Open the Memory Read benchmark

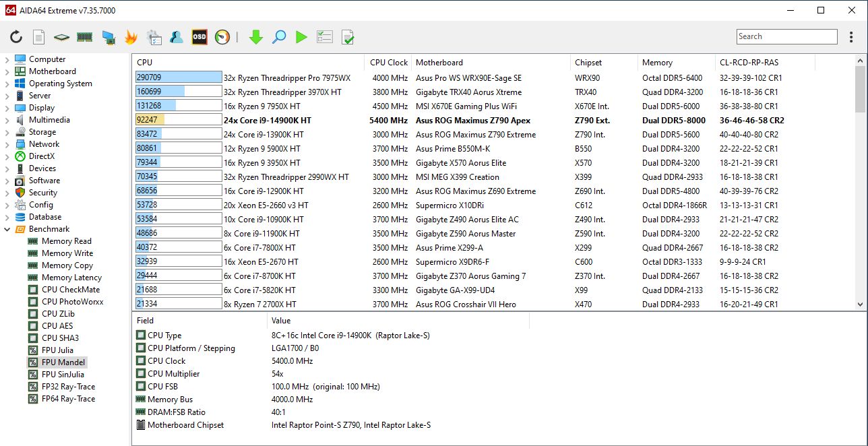pos(66,241)
